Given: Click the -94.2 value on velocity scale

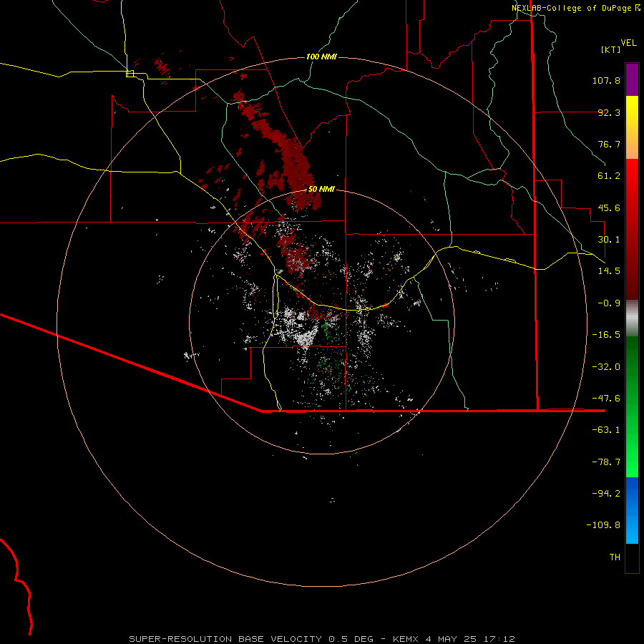Looking at the screenshot, I should (x=606, y=494).
